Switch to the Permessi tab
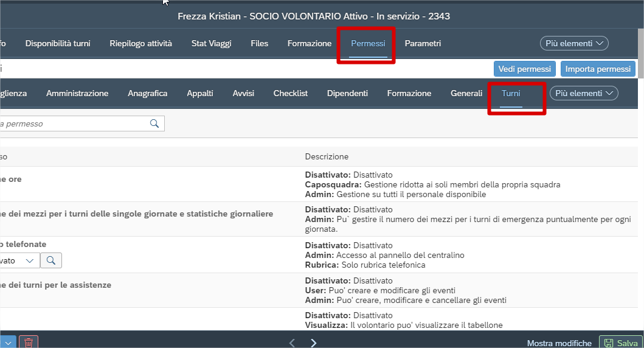Screen dimensions: 644x348 click(x=368, y=43)
